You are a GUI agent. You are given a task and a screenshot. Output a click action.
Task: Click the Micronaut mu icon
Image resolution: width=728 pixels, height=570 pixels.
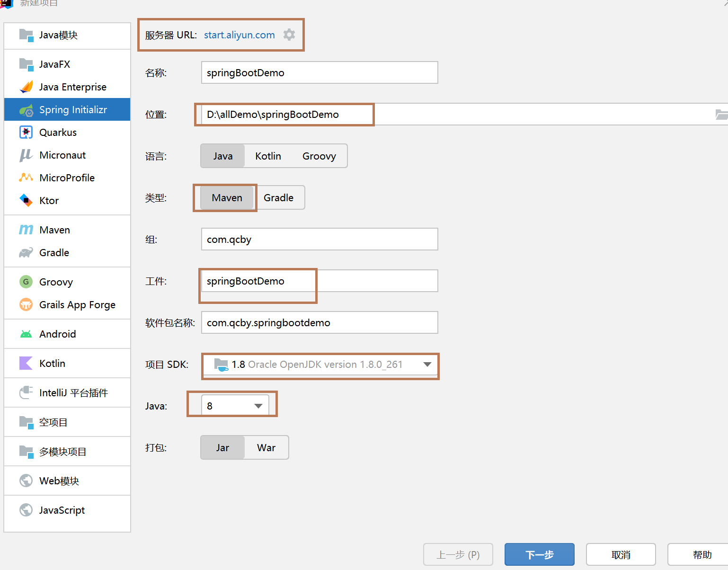tap(26, 155)
